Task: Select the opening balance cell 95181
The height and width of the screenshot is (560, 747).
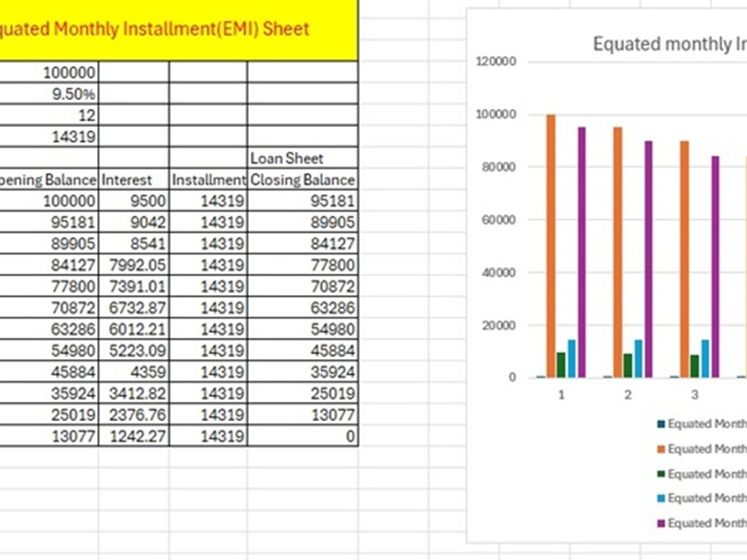Action: click(49, 223)
